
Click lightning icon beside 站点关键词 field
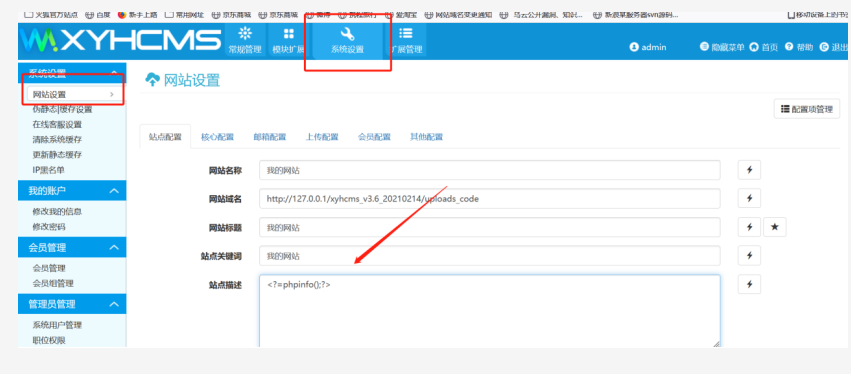750,256
